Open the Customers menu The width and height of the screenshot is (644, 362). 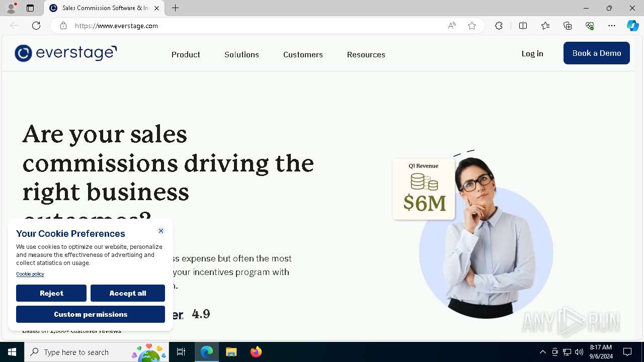pyautogui.click(x=303, y=54)
